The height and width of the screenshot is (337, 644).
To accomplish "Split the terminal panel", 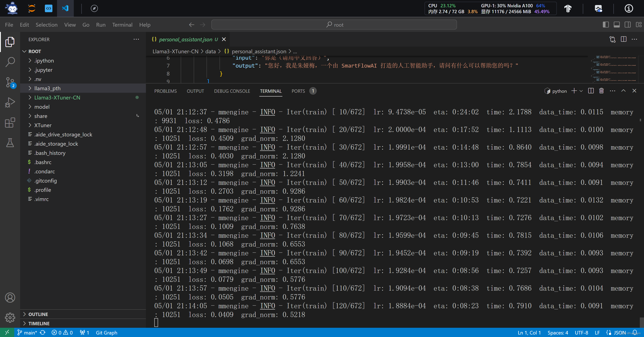I will coord(591,91).
